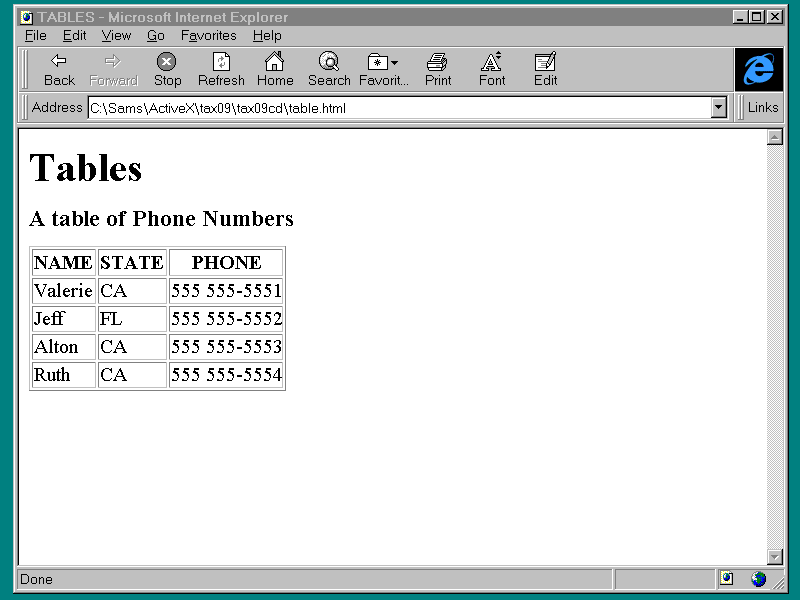Viewport: 800px width, 600px height.
Task: Print the page using Print icon
Action: [437, 69]
